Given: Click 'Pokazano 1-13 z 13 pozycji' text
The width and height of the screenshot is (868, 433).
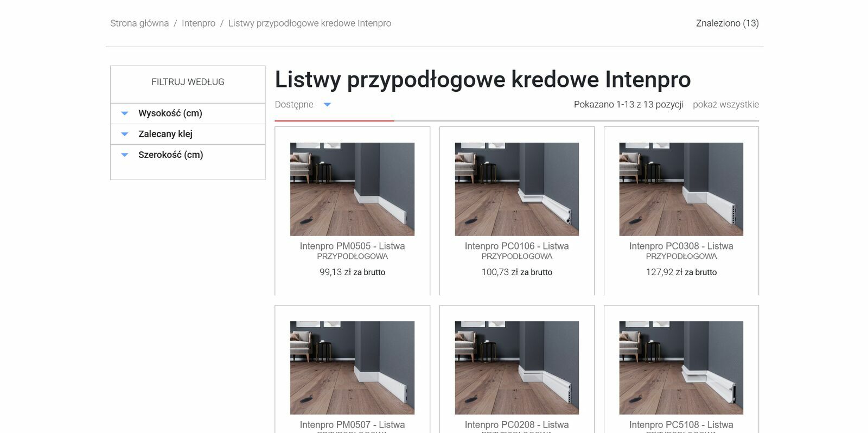Looking at the screenshot, I should click(629, 105).
